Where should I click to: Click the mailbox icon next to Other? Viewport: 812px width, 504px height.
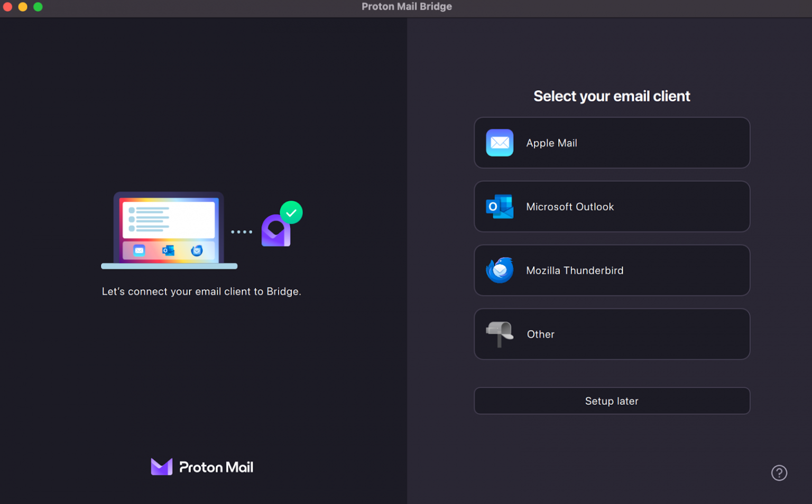click(x=499, y=334)
